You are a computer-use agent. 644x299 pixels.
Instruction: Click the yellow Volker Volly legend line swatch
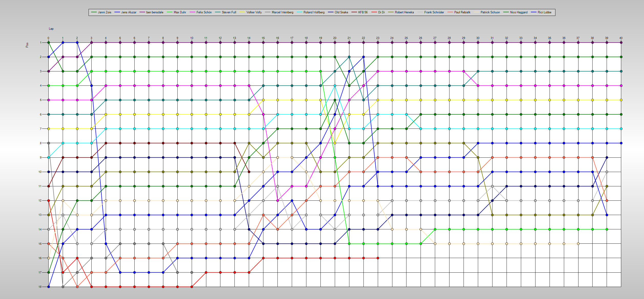point(242,12)
